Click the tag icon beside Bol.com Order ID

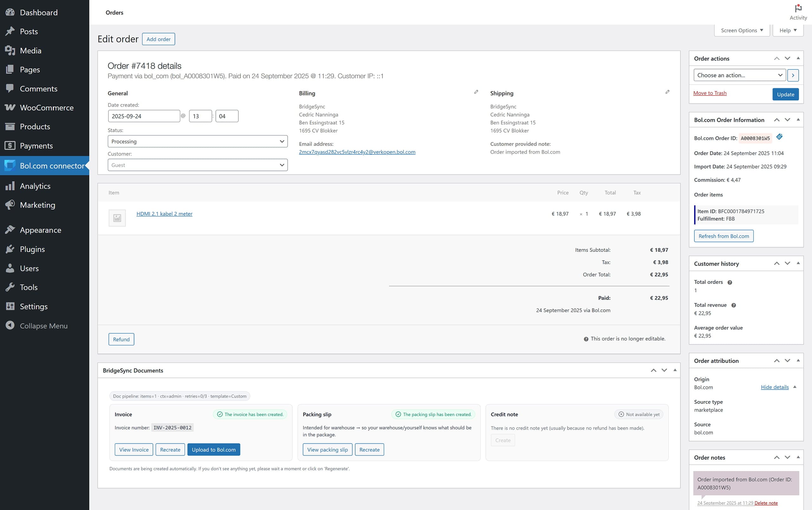[779, 137]
